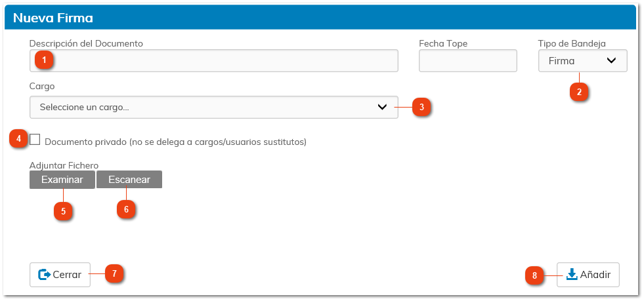Click the Nueva Firma title bar
Viewport: 644px width, 301px height.
320,17
